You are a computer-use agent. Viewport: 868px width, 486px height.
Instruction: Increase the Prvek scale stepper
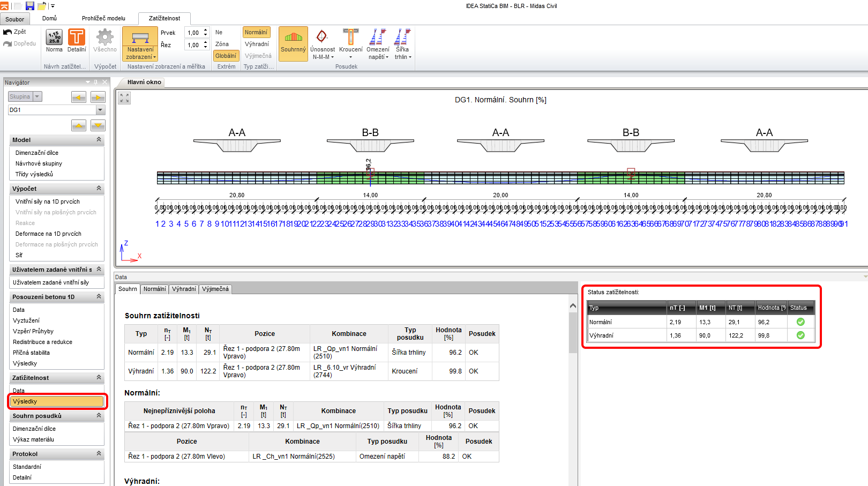tap(206, 31)
